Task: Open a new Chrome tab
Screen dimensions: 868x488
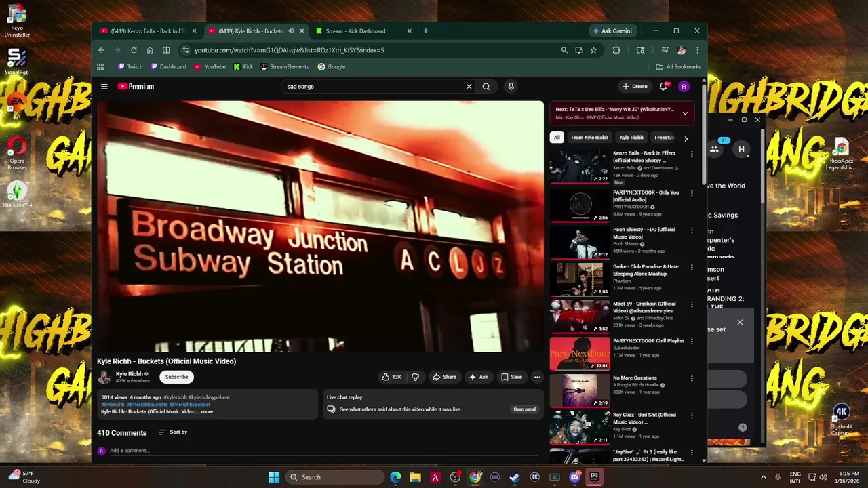Action: [426, 31]
